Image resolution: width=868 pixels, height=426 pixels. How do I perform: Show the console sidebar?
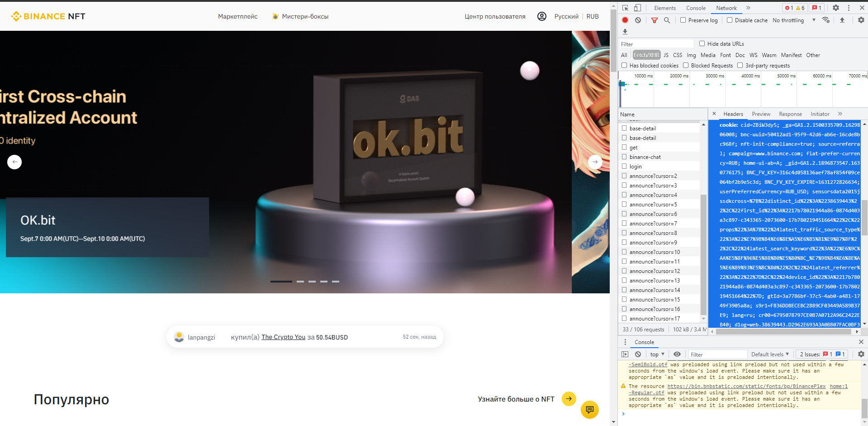[625, 354]
